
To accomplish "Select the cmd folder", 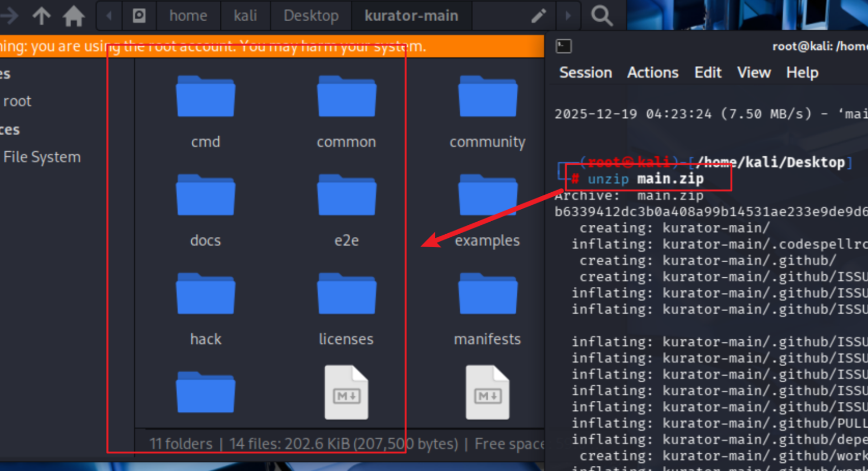I will 206,112.
